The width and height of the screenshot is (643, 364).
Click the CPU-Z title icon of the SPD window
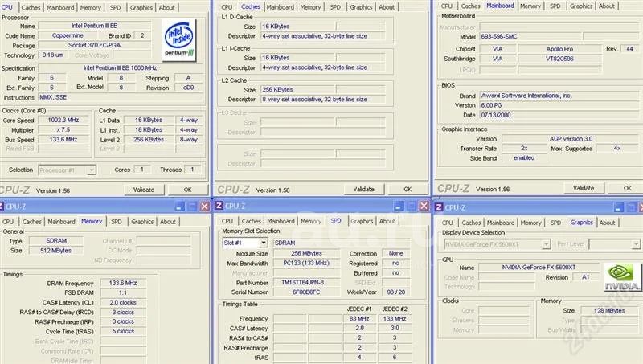click(x=219, y=206)
